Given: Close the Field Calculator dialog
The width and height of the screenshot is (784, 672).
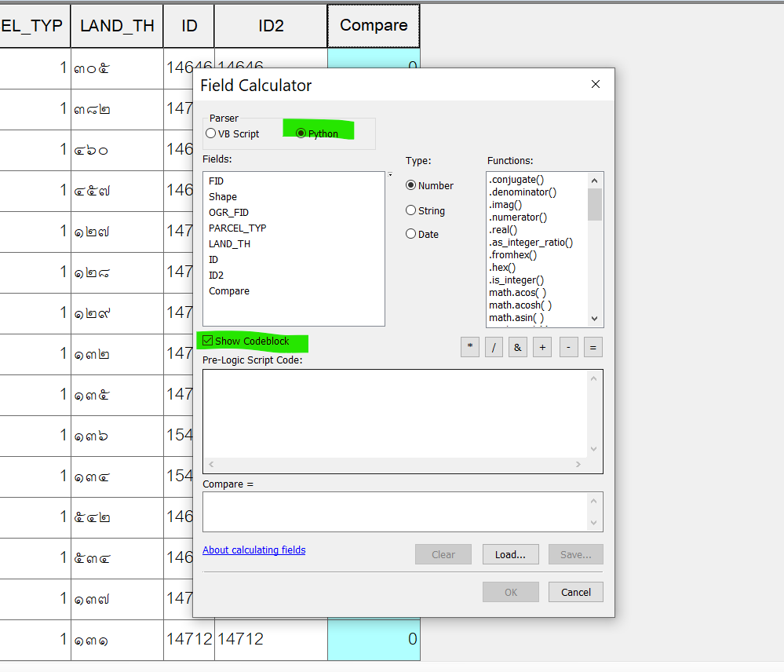Looking at the screenshot, I should 596,85.
